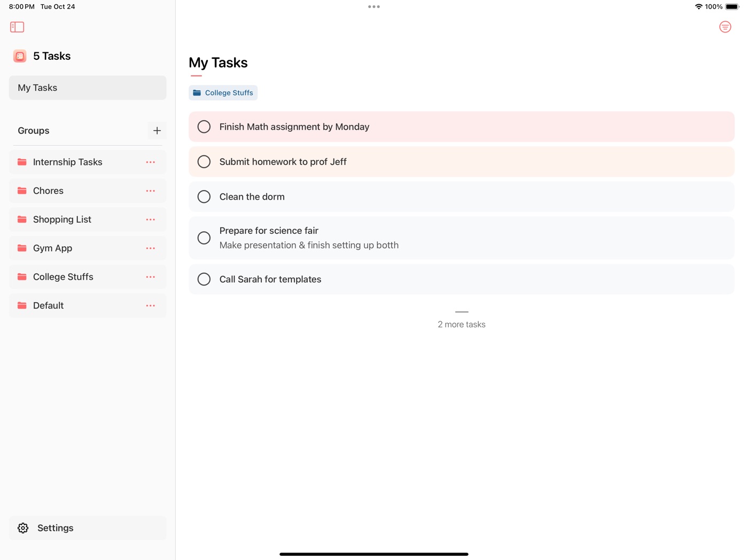The image size is (748, 560).
Task: Tap the battery status icon
Action: point(732,7)
